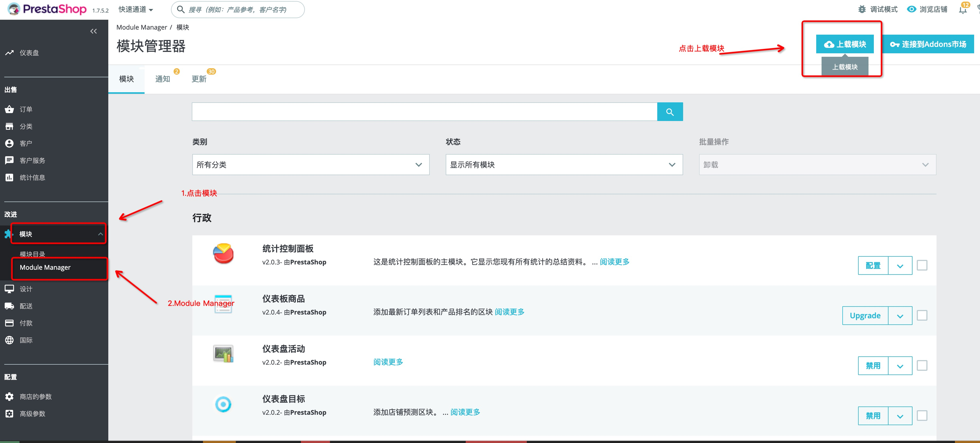980x443 pixels.
Task: Switch to the 通知 tab
Action: click(162, 79)
